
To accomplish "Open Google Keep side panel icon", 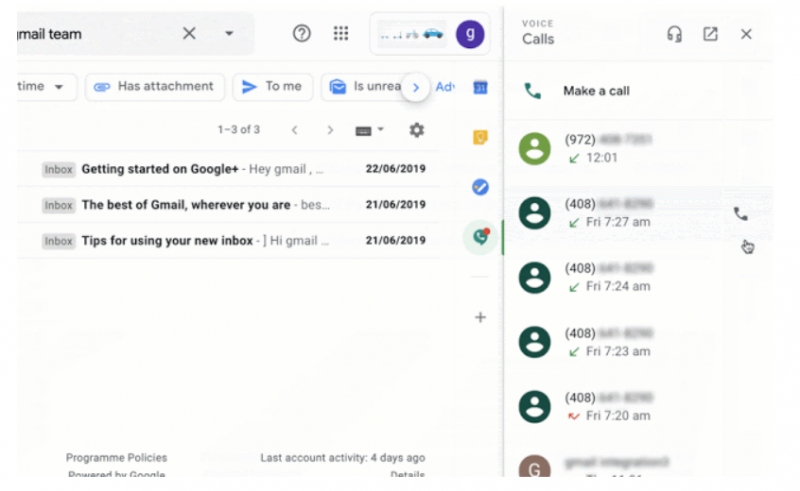I will pos(480,137).
